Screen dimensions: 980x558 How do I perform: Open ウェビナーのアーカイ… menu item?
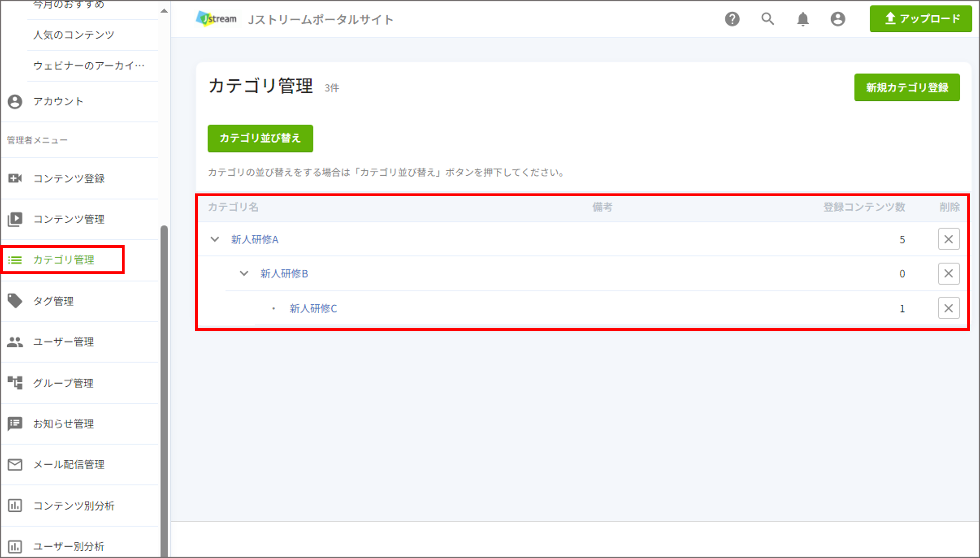89,66
